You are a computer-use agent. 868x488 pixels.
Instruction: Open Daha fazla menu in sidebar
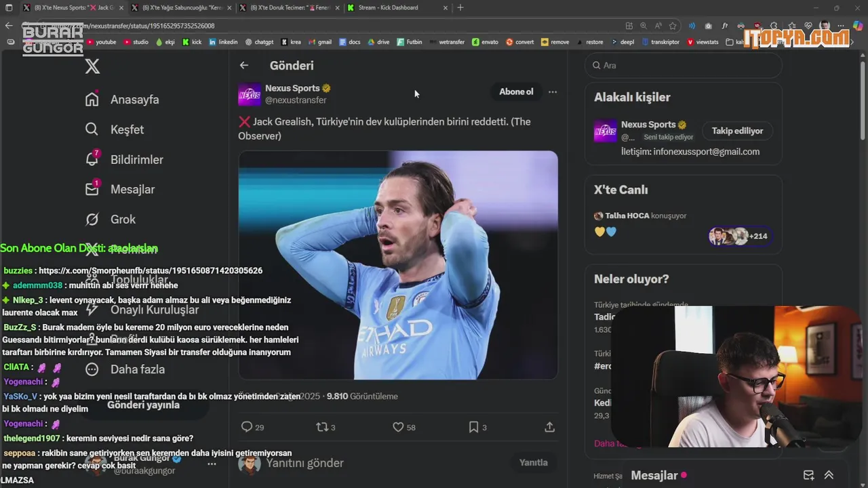125,369
